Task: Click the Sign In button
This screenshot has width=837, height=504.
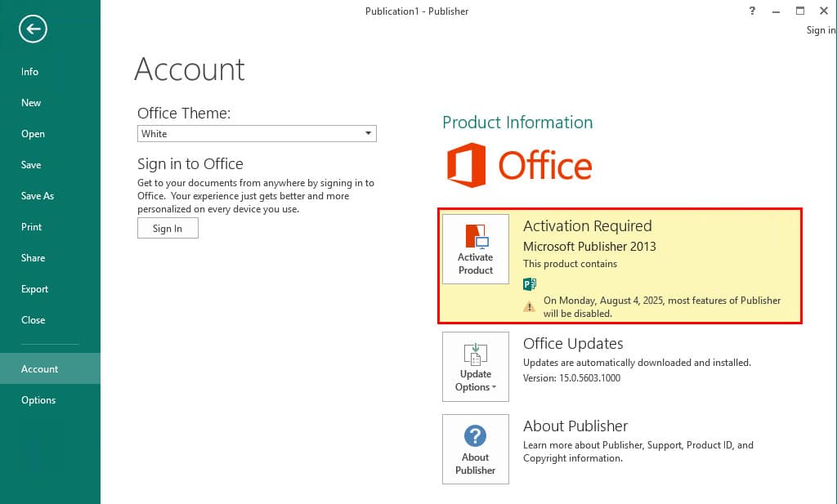Action: pyautogui.click(x=168, y=228)
